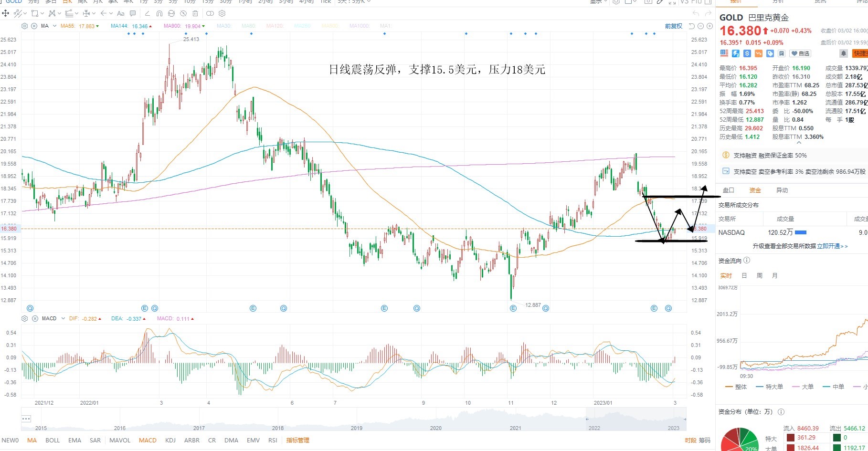Click drawing toolbar settings gear icon
868x451 pixels.
point(222,13)
